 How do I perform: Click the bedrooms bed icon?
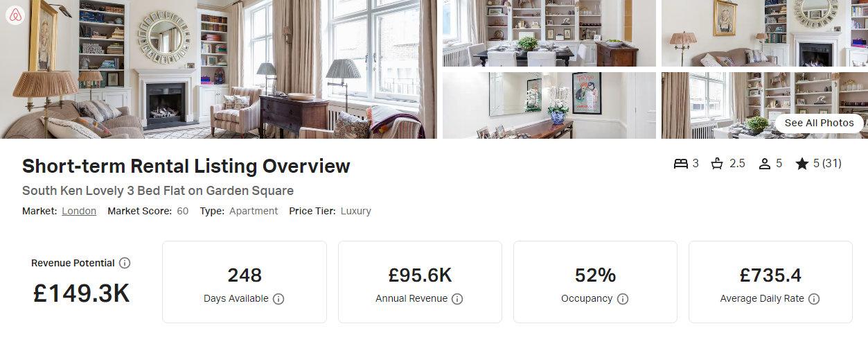coord(681,164)
